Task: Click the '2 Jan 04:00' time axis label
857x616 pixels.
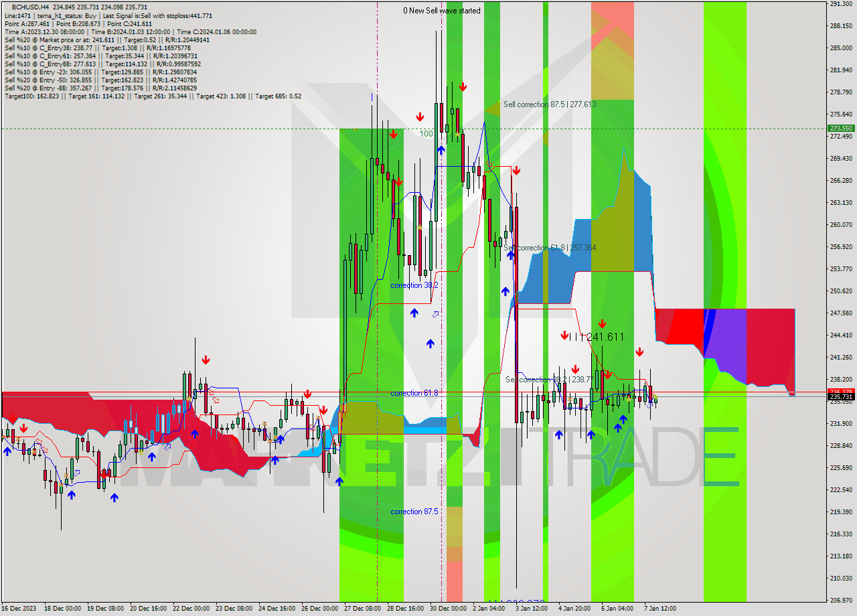Action: 489,609
